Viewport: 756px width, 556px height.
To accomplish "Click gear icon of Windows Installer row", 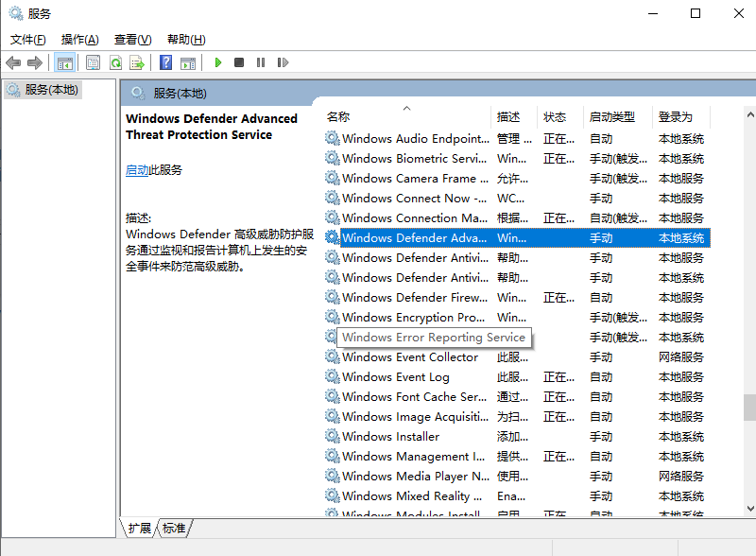I will pos(333,436).
